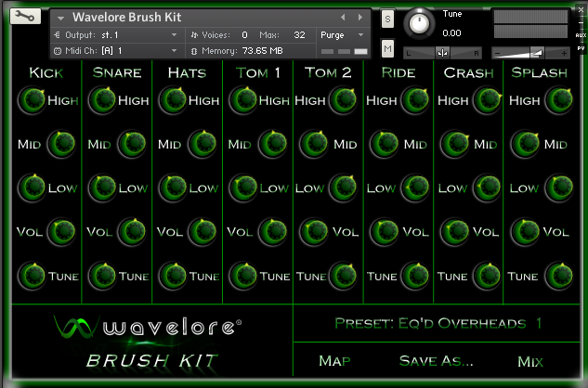Viewport: 588px width, 388px height.
Task: Click the pan slider in header
Action: [442, 52]
